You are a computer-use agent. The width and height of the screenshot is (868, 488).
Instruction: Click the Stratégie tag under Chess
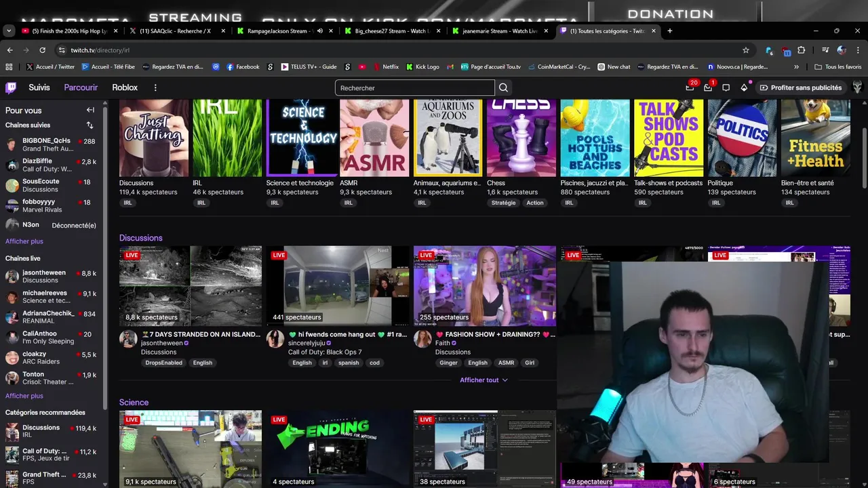point(504,203)
